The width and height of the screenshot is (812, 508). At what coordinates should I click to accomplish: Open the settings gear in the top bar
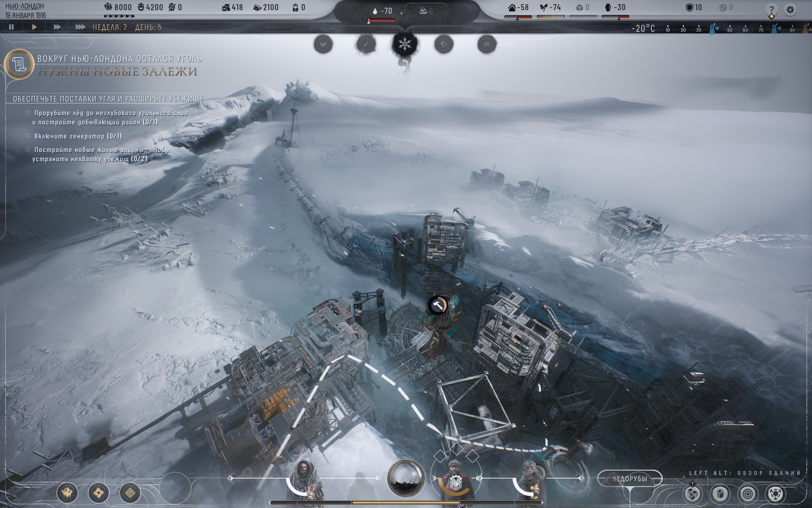790,10
